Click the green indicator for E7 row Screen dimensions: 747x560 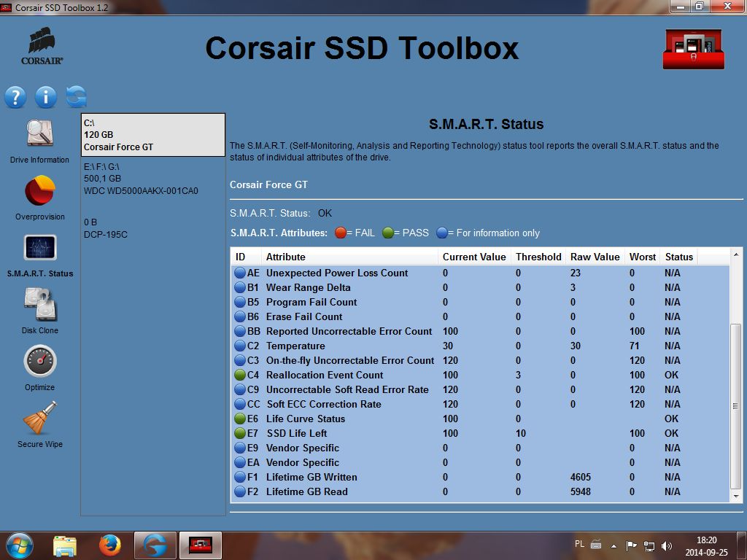(x=239, y=433)
